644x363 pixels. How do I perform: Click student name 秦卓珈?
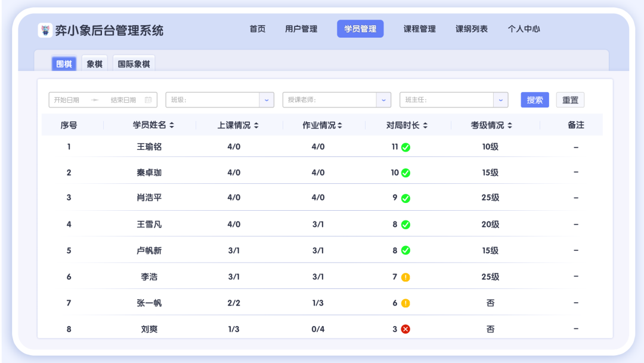tap(149, 173)
